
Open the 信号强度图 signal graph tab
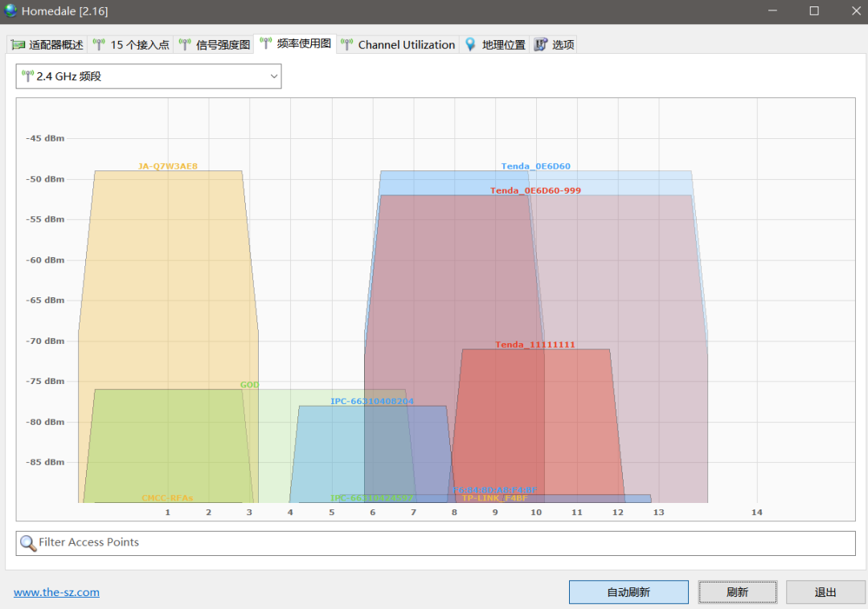coord(215,45)
